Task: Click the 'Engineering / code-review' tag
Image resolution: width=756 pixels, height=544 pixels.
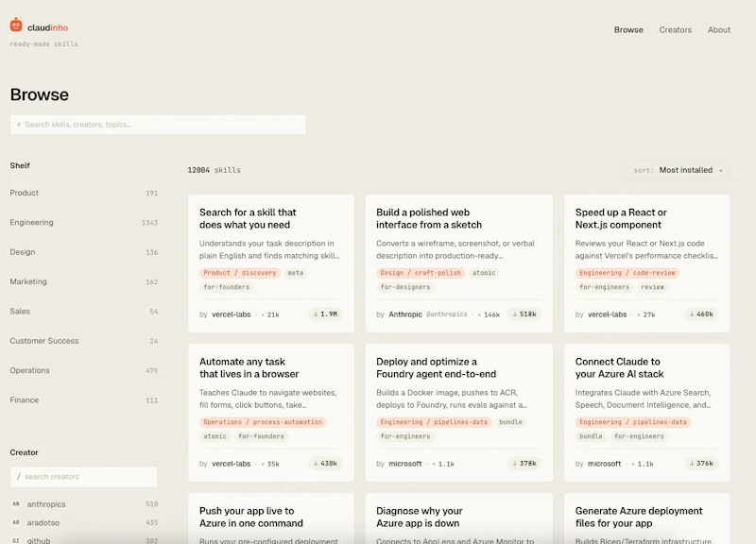Action: click(x=627, y=273)
